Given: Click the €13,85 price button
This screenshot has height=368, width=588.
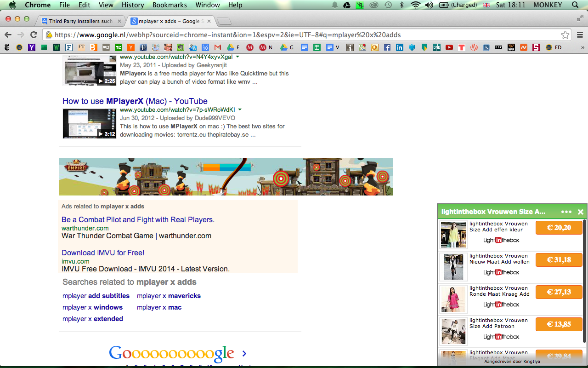Looking at the screenshot, I should point(559,324).
